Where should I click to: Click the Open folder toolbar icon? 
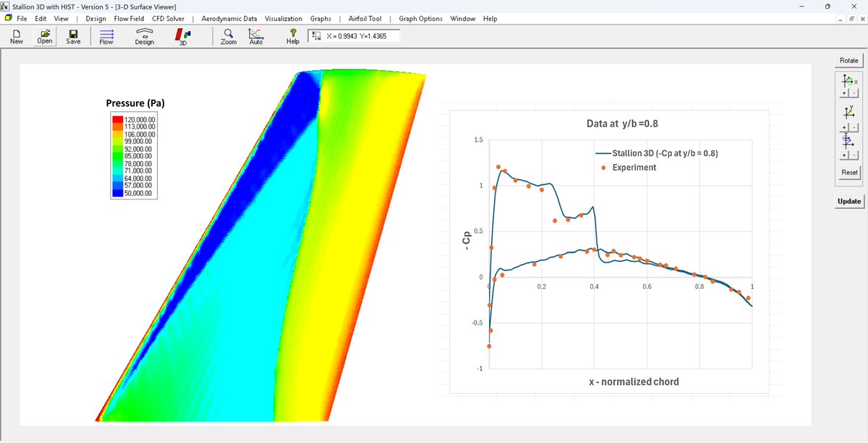(x=45, y=37)
